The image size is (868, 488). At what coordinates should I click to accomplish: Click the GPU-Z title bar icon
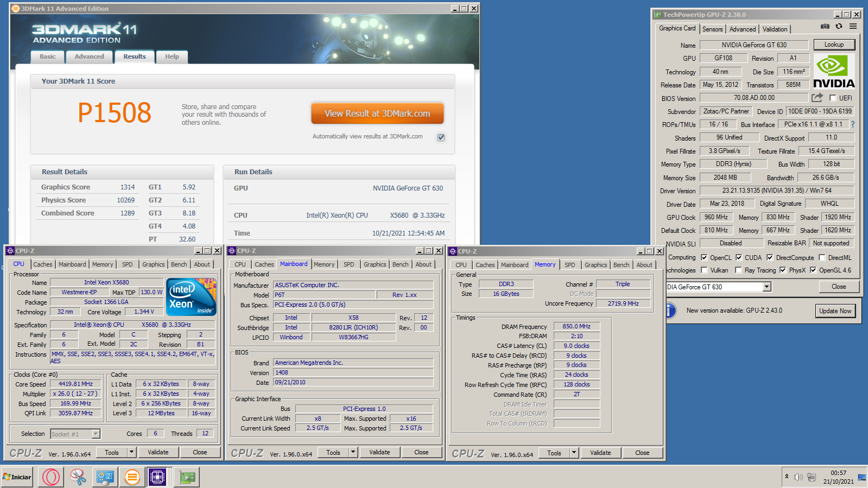pyautogui.click(x=658, y=15)
